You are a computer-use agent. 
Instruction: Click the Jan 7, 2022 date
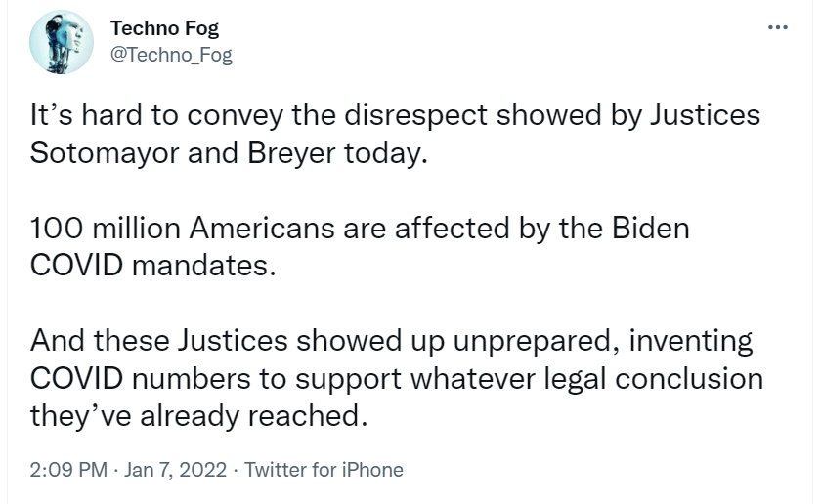tap(176, 470)
